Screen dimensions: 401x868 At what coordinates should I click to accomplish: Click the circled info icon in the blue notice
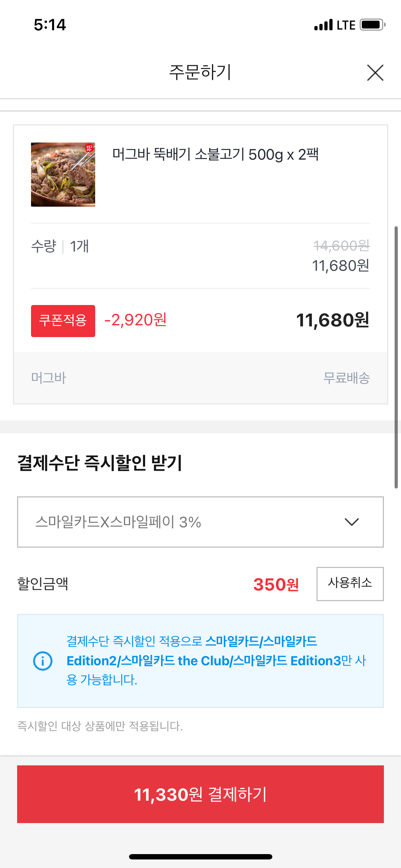click(43, 661)
